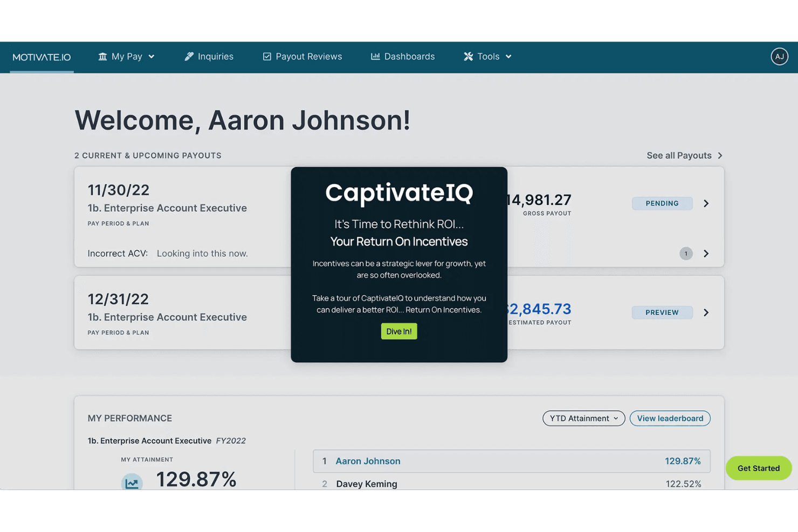
Task: Open the Incorrect ACV inquiry chevron
Action: click(706, 253)
